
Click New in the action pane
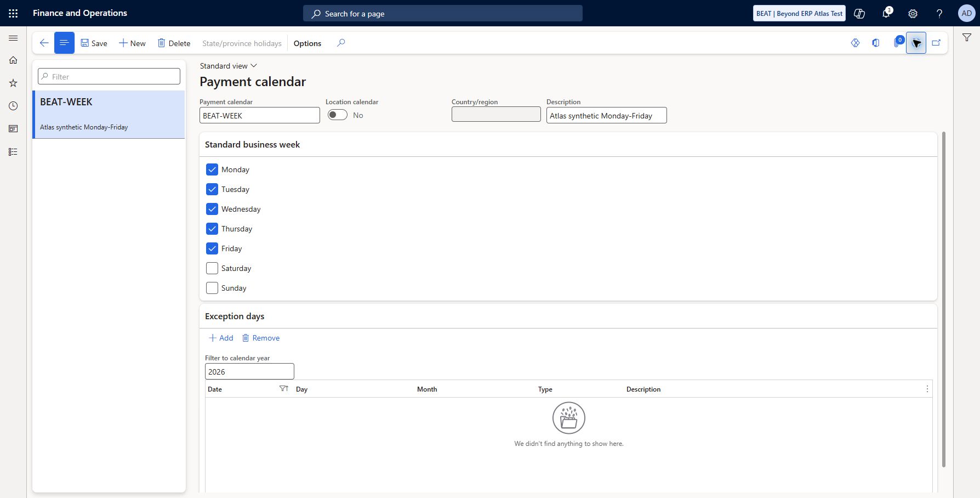point(132,43)
